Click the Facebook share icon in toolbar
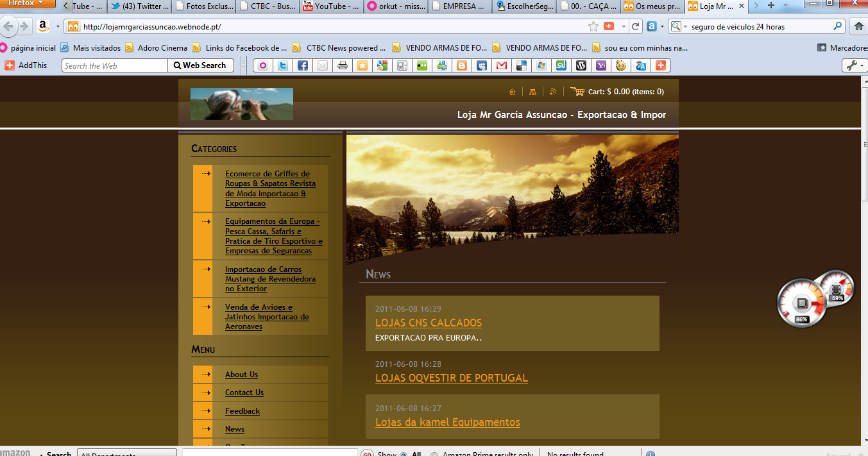Image resolution: width=868 pixels, height=456 pixels. 303,65
